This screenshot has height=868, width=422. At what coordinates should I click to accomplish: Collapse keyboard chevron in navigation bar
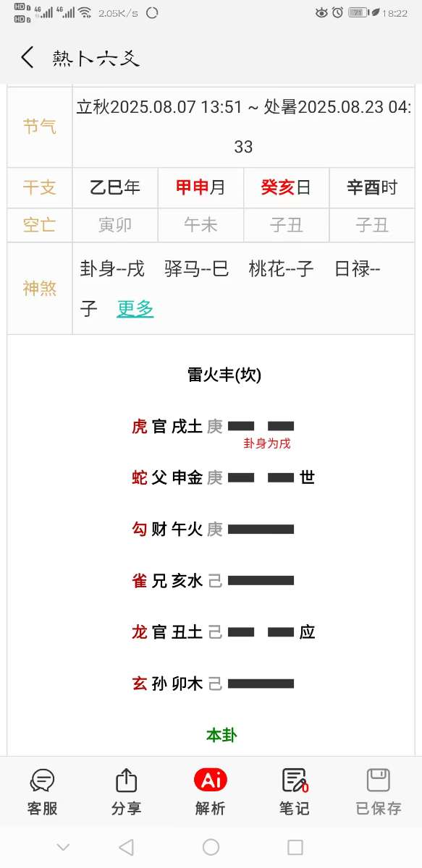pos(63,847)
